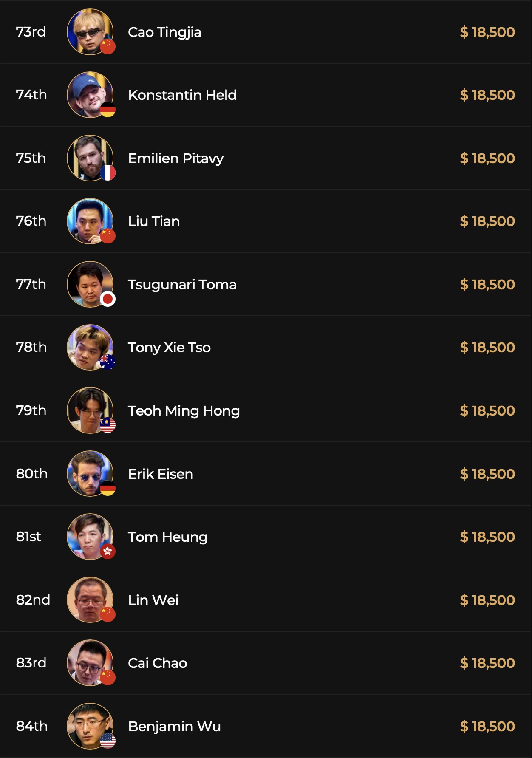Click Benjamin Wu's $18,500 payout
Image resolution: width=532 pixels, height=758 pixels.
[x=487, y=726]
